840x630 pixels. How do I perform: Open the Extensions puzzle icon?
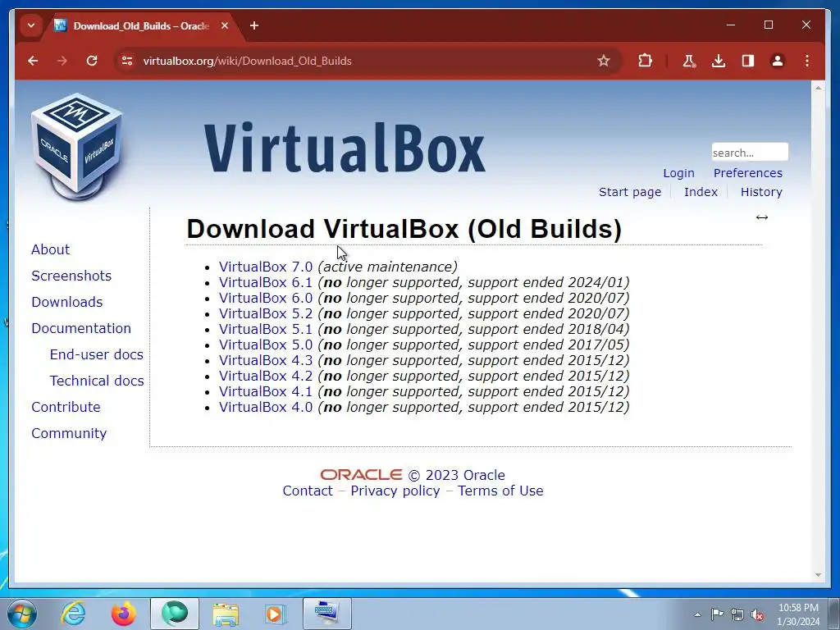click(x=646, y=61)
